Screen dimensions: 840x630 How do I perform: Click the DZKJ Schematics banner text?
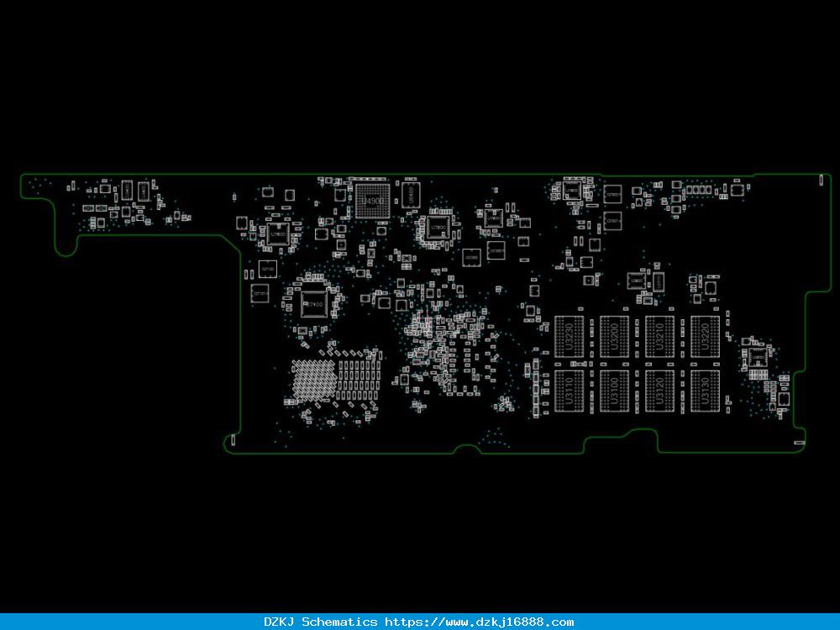point(320,622)
